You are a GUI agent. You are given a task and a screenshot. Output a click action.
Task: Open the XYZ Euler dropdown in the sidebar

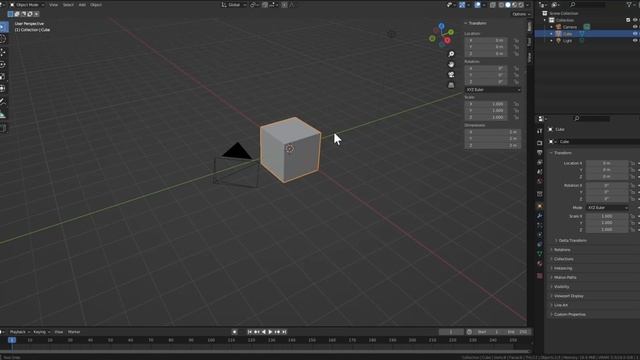[x=493, y=90]
